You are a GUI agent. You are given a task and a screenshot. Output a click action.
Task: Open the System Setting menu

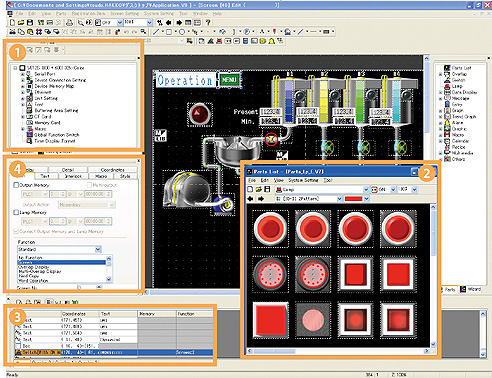159,14
